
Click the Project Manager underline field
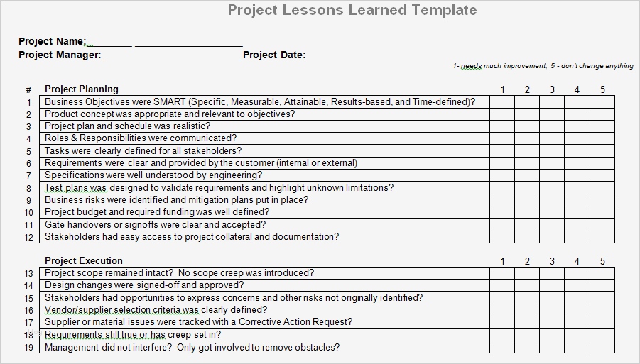[x=171, y=55]
